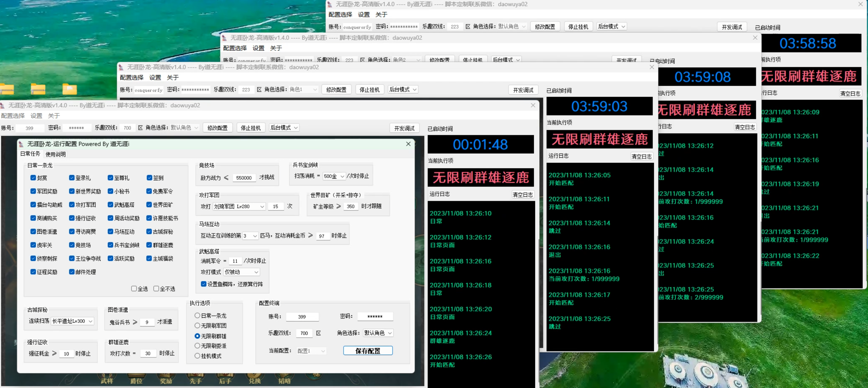Open 后台模式 dropdown in account 399 window
The image size is (868, 388).
[x=284, y=128]
